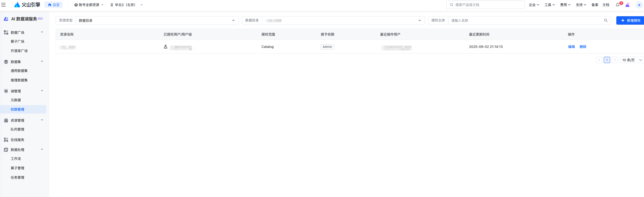The image size is (644, 197).
Task: Open the 数据目录 dropdown selector
Action: point(343,20)
